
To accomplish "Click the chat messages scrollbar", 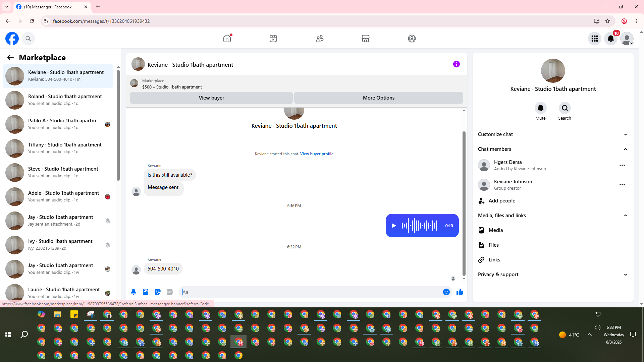I will click(x=464, y=203).
